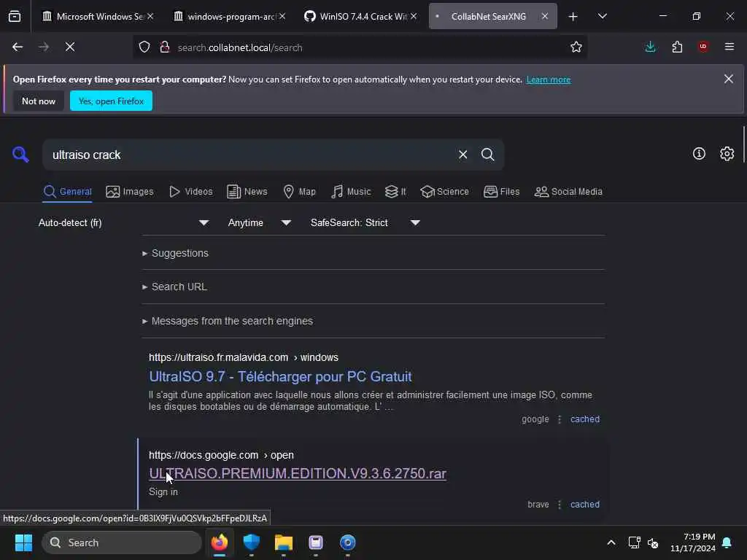Open ULTRAISO.PREMIUM.EDITION.V9.3.6.2750.rar result
Image resolution: width=747 pixels, height=560 pixels.
298,474
